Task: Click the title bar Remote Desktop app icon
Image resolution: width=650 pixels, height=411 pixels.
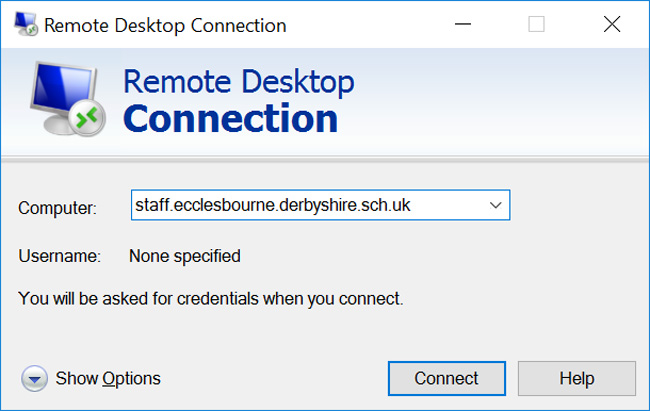Action: click(26, 24)
